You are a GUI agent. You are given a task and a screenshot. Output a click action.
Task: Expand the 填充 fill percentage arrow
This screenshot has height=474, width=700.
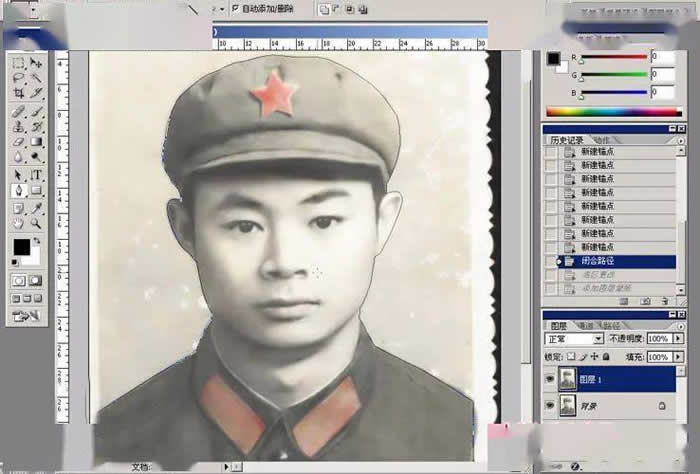point(678,356)
